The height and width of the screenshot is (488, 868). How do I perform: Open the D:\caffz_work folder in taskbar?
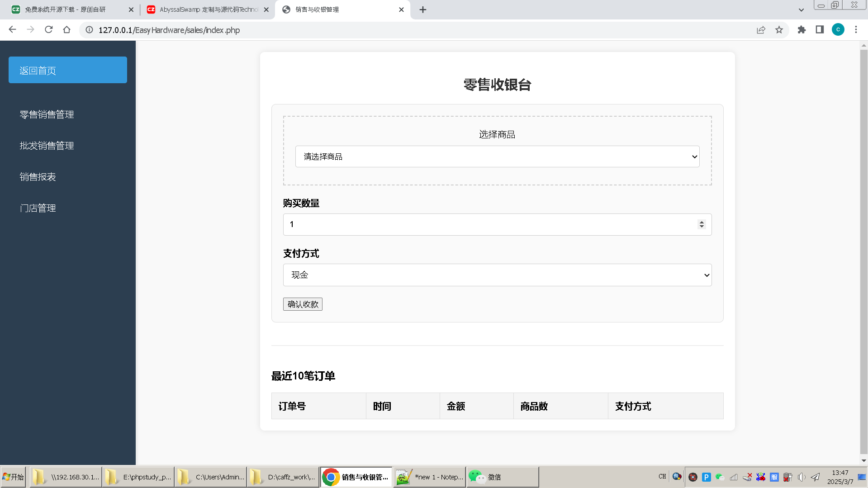283,477
